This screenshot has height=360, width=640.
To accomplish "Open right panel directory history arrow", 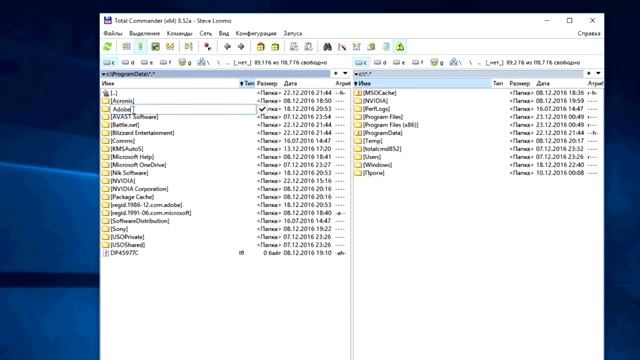I will [598, 73].
